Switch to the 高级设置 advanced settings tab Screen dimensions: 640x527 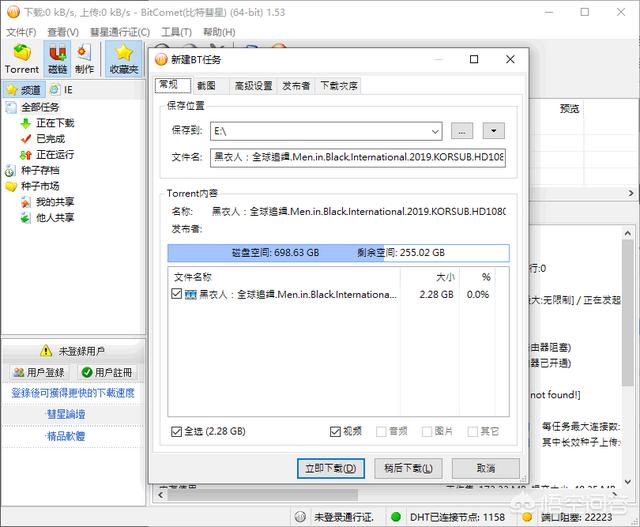(x=253, y=86)
